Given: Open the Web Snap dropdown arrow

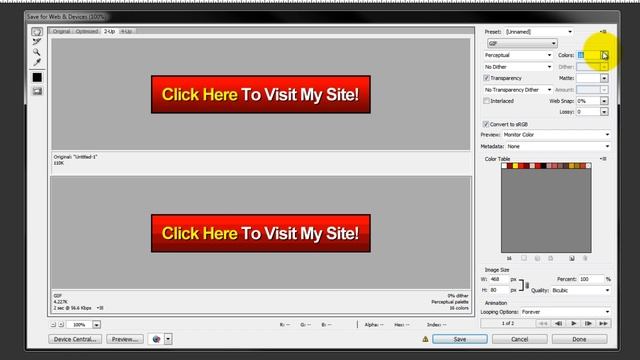Looking at the screenshot, I should tap(604, 101).
